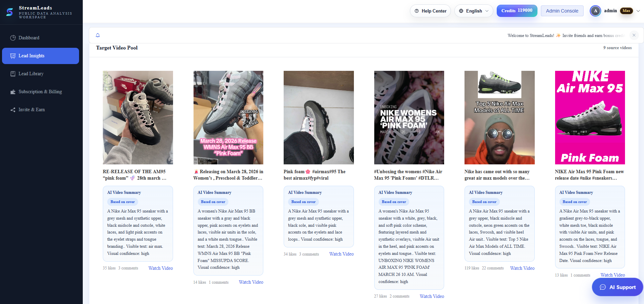Click title 'Releasing on March 28, 2026 in Women's'
The height and width of the screenshot is (304, 644).
tap(228, 175)
